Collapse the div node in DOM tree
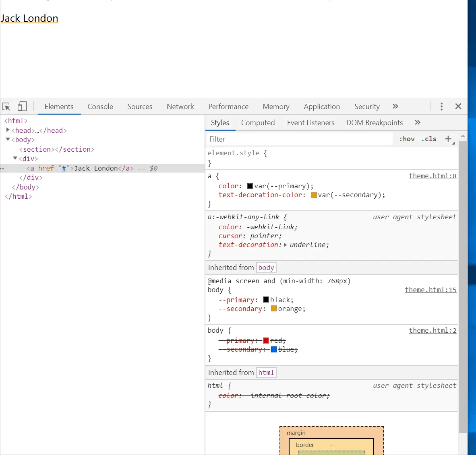 tap(15, 158)
